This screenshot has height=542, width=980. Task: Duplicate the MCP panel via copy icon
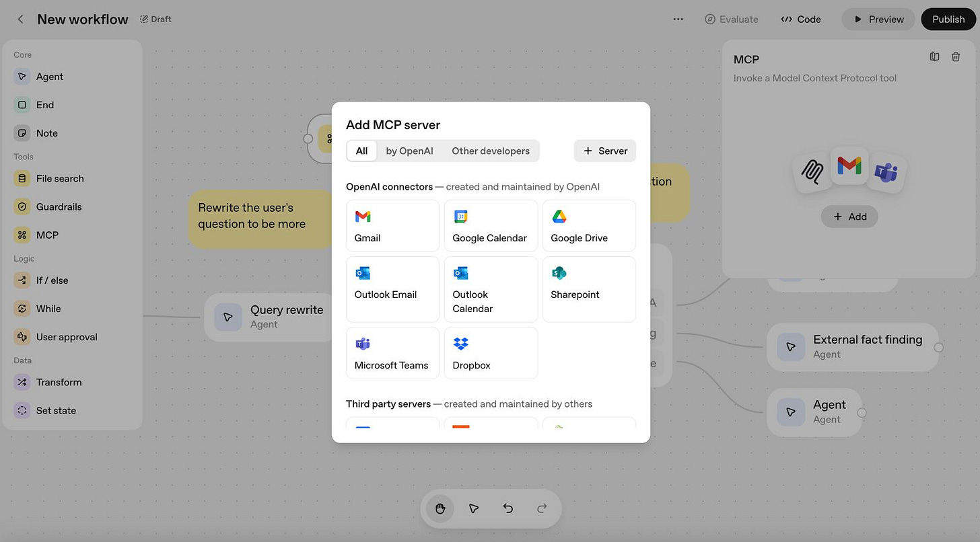934,57
